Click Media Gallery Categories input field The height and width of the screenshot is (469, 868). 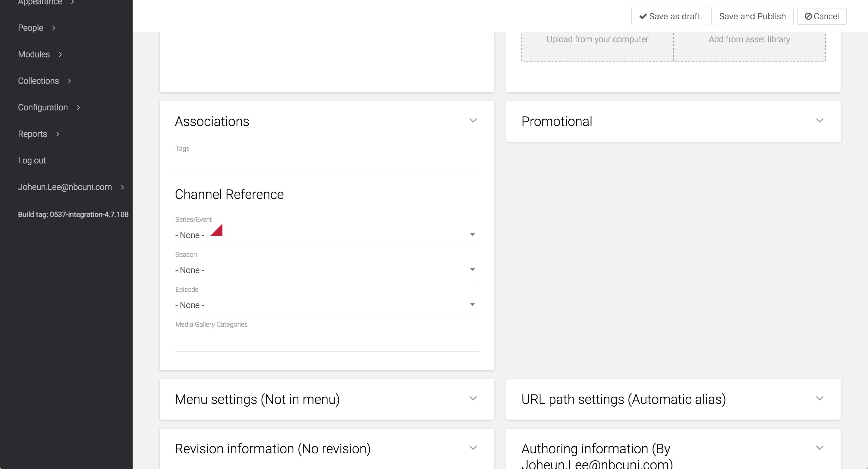click(326, 342)
